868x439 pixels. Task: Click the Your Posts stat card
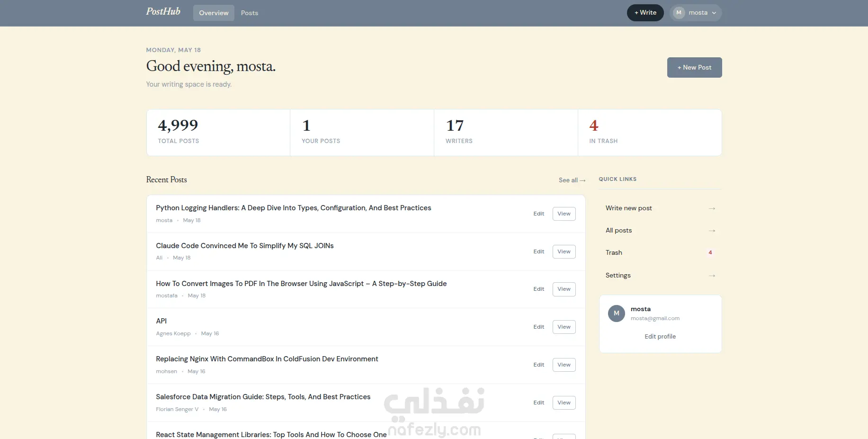click(x=362, y=133)
